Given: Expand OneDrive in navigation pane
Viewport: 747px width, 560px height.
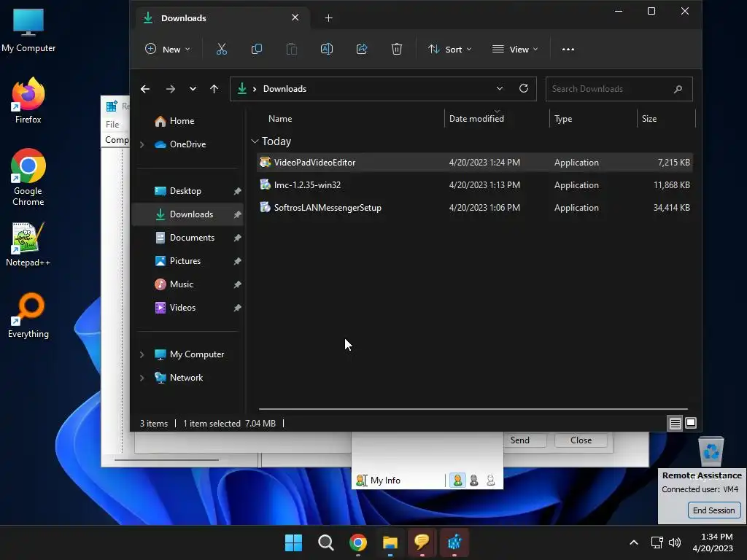Looking at the screenshot, I should click(142, 144).
